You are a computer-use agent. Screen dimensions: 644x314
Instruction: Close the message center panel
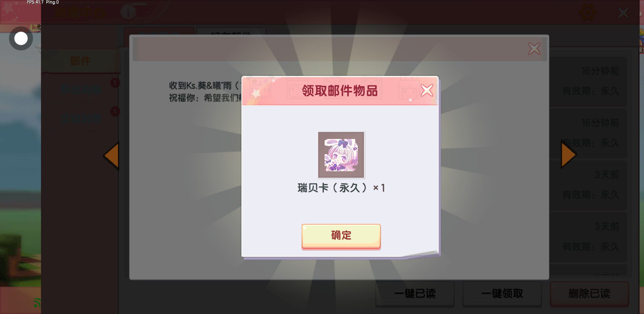tap(623, 13)
